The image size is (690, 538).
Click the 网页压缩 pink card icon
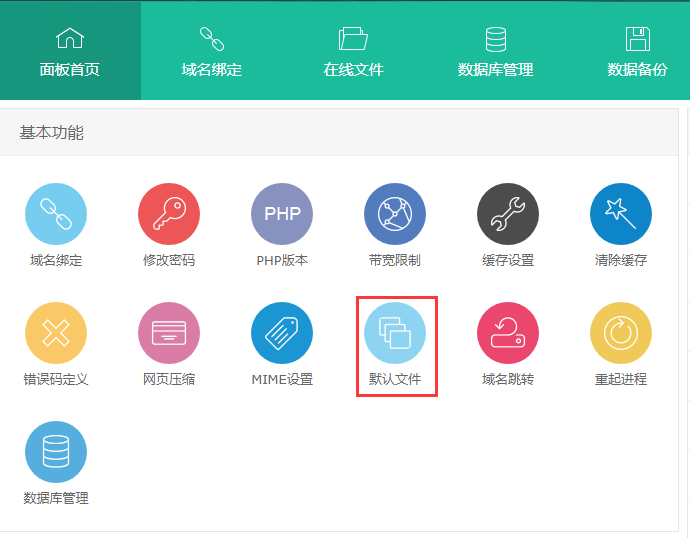tap(169, 333)
